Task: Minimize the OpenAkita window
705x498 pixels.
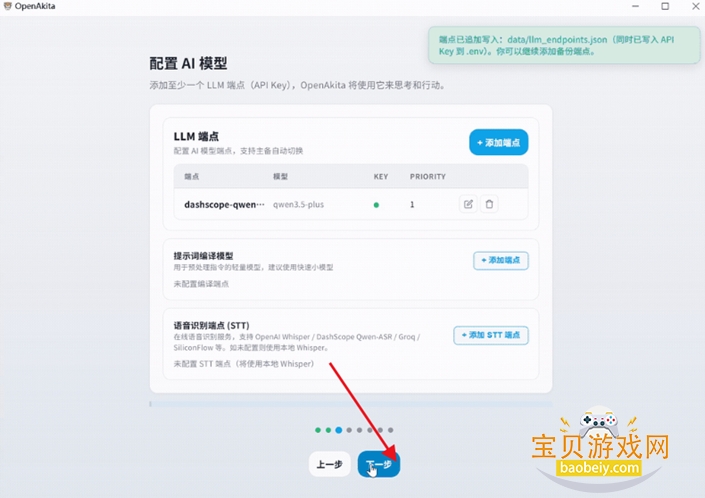Action: coord(636,6)
